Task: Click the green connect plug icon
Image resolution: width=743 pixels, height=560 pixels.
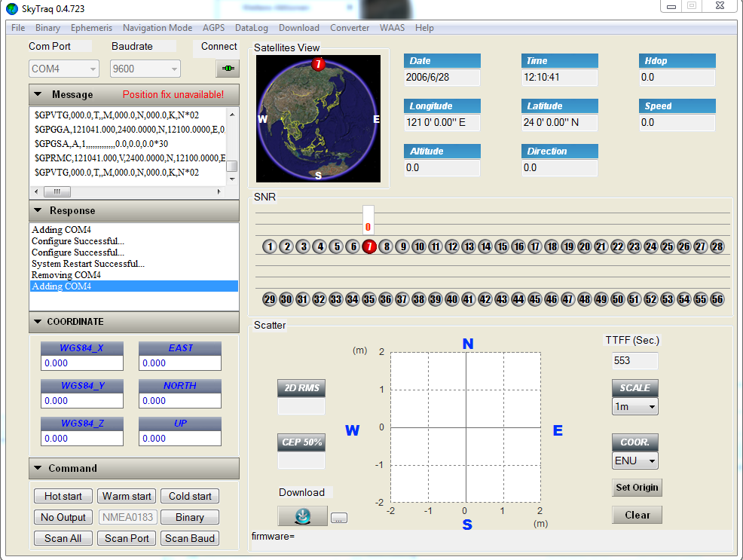Action: click(228, 69)
